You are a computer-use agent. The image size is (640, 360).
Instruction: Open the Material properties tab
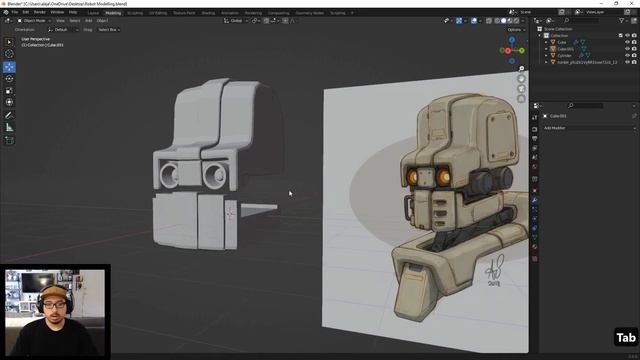[535, 247]
